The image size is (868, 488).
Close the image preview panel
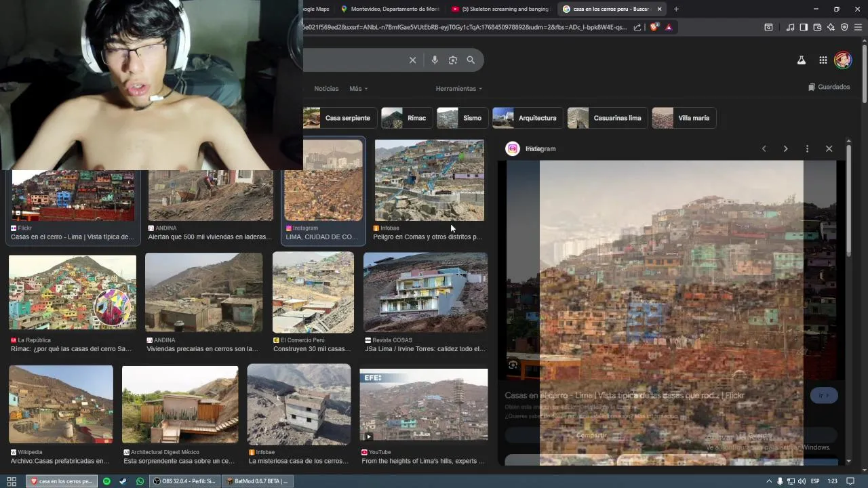[x=829, y=148]
